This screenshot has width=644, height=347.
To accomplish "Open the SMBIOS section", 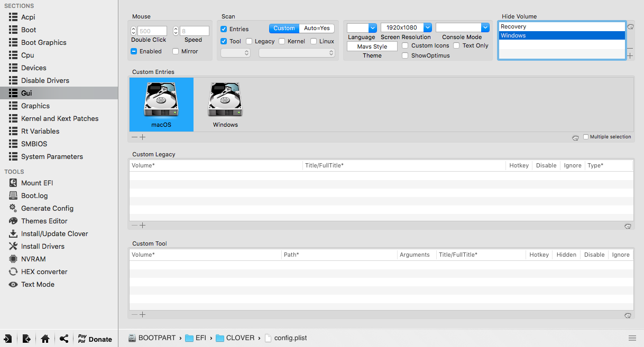I will pyautogui.click(x=34, y=144).
